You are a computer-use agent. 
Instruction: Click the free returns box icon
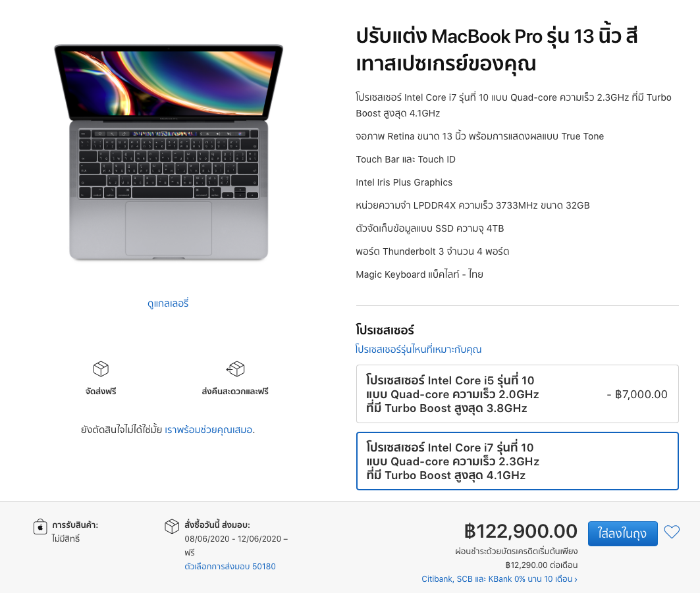point(235,369)
